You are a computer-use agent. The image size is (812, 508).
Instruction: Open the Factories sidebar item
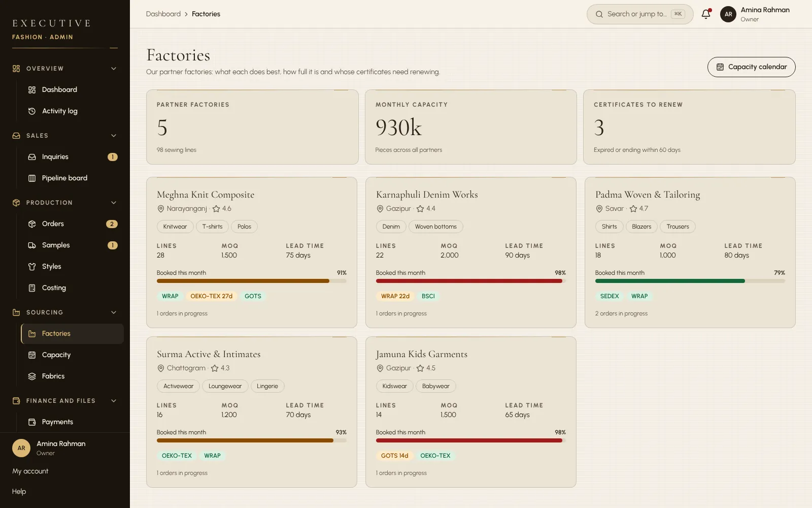(x=72, y=334)
